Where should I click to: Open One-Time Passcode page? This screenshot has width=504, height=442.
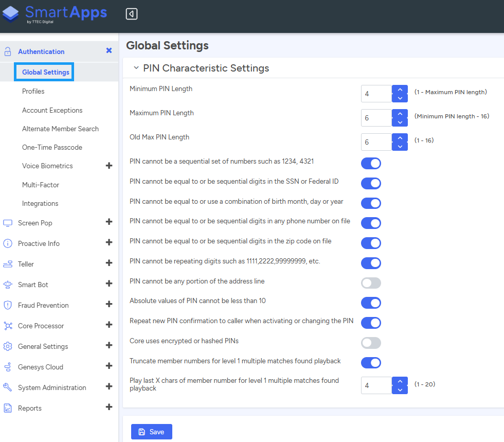(52, 147)
